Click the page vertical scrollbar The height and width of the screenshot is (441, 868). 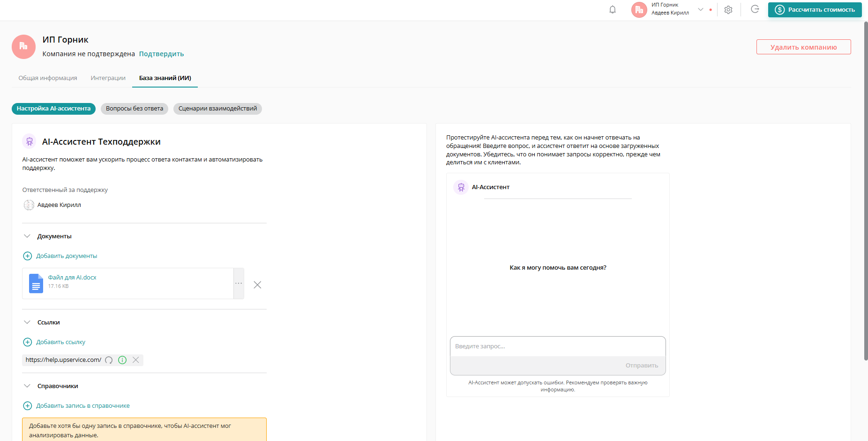pyautogui.click(x=866, y=191)
